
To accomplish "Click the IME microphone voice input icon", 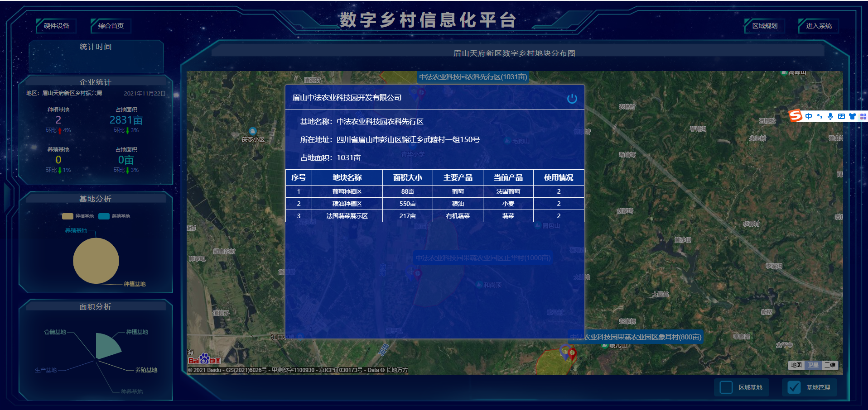I will (830, 116).
